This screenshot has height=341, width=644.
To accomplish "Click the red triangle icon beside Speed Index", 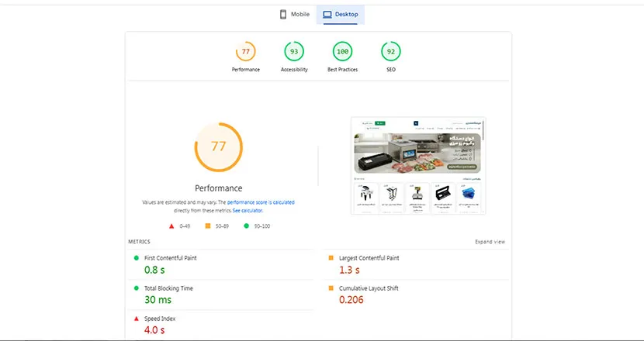I will 137,319.
